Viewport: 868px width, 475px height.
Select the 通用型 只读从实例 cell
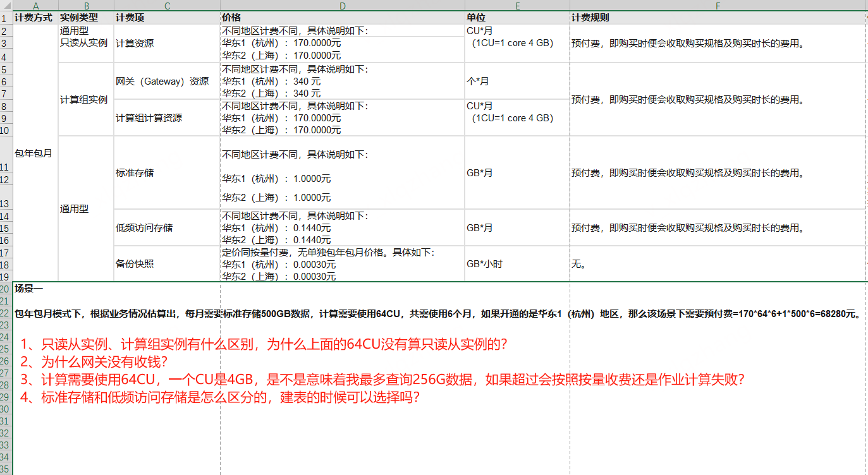pos(86,43)
